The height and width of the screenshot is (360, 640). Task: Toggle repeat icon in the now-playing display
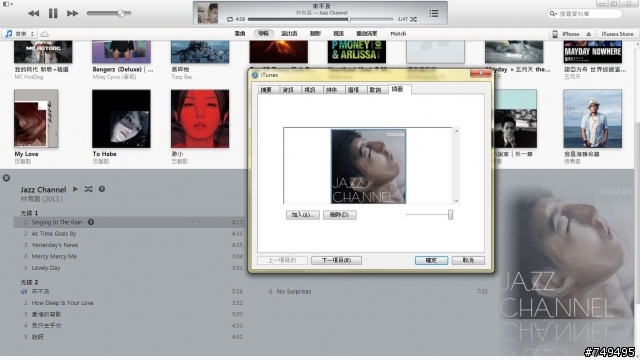tap(230, 19)
